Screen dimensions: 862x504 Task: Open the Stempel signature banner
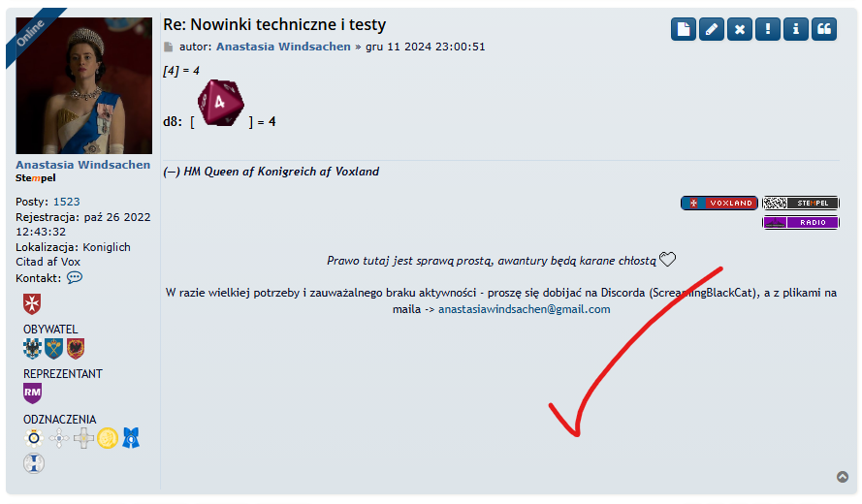(x=801, y=203)
